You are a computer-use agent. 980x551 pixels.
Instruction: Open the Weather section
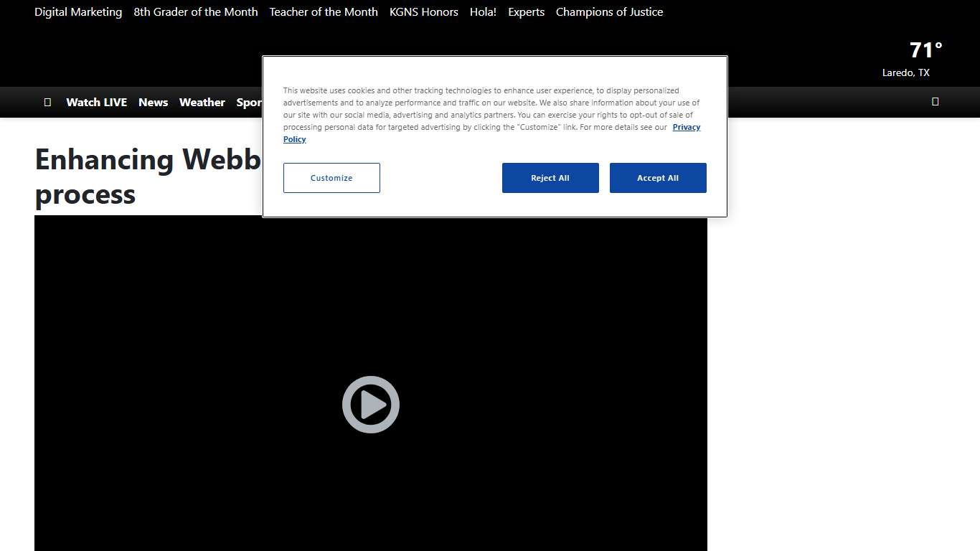(x=202, y=102)
